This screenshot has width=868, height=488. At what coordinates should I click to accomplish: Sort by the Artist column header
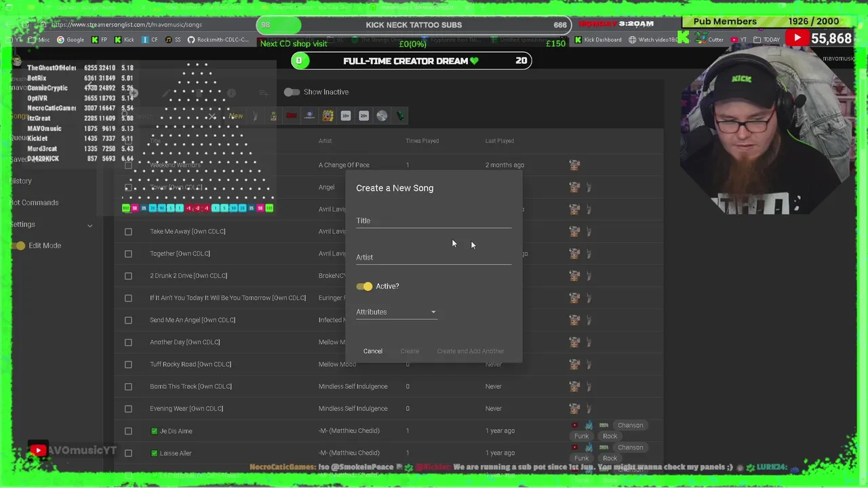[x=325, y=141]
